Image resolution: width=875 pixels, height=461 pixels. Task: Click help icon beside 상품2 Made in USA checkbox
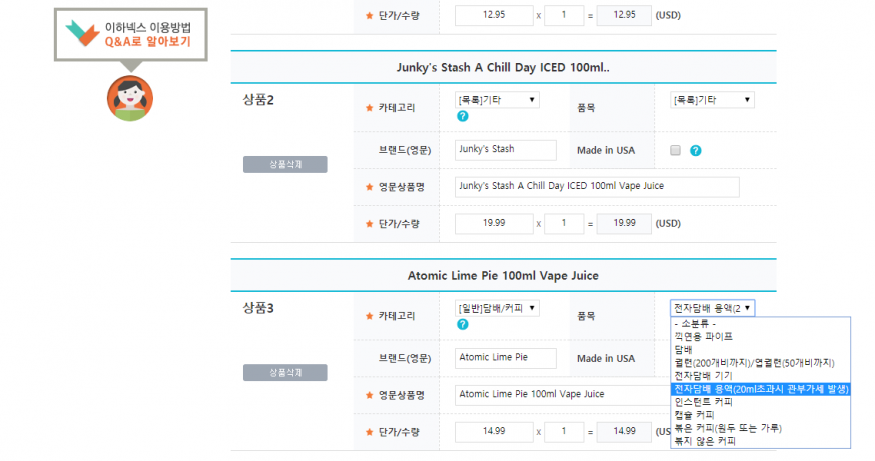(696, 151)
